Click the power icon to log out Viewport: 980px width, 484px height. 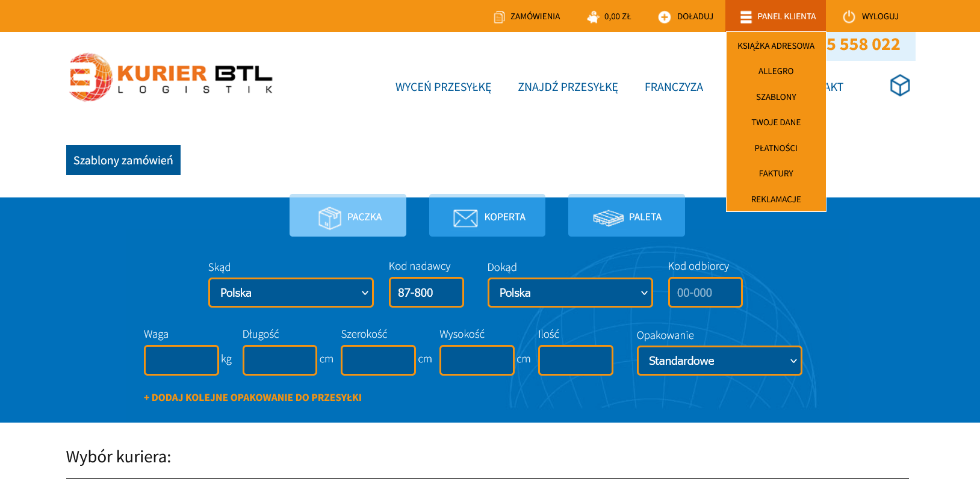point(849,17)
